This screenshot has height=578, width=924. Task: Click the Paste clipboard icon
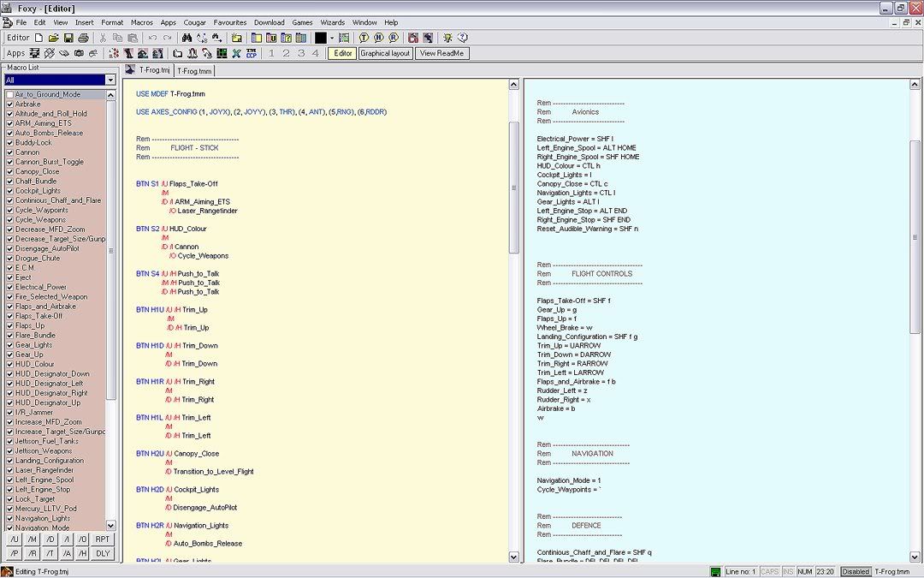coord(133,38)
